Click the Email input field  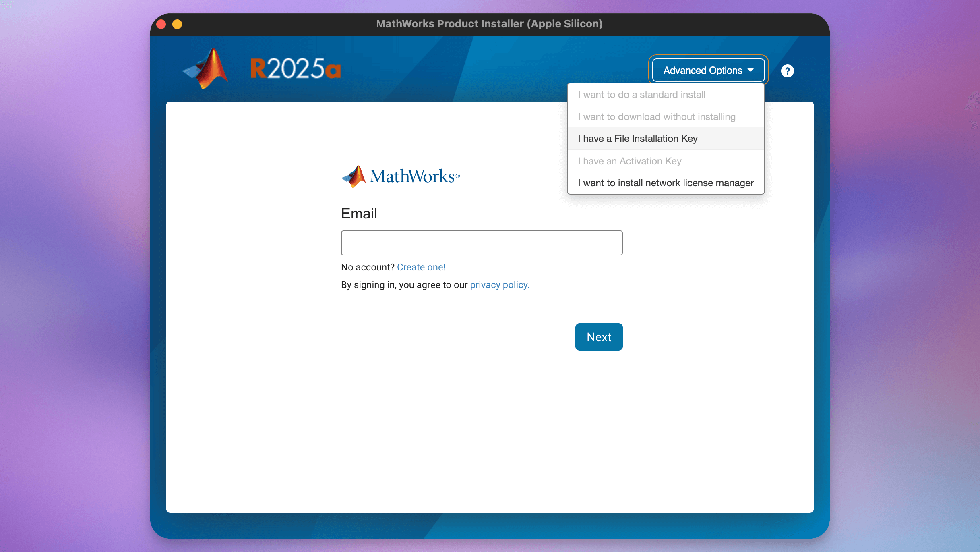[482, 243]
